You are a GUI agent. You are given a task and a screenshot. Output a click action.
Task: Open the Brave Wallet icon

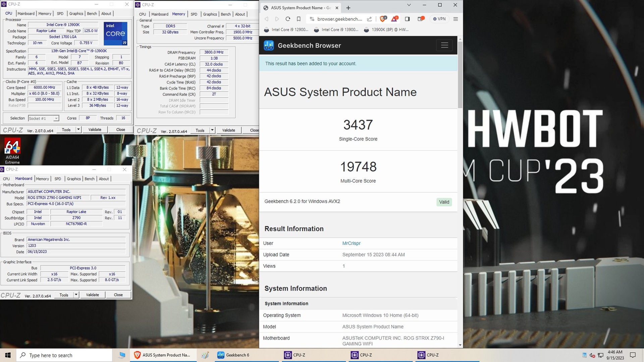coord(421,19)
